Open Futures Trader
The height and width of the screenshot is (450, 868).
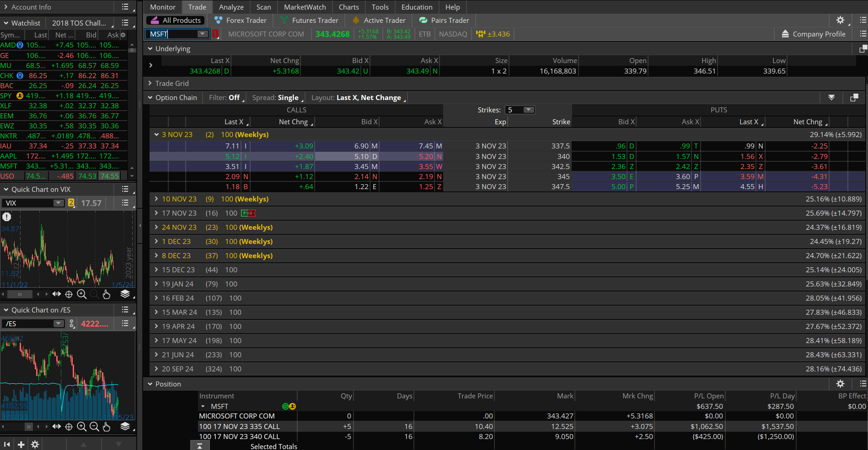[x=310, y=20]
